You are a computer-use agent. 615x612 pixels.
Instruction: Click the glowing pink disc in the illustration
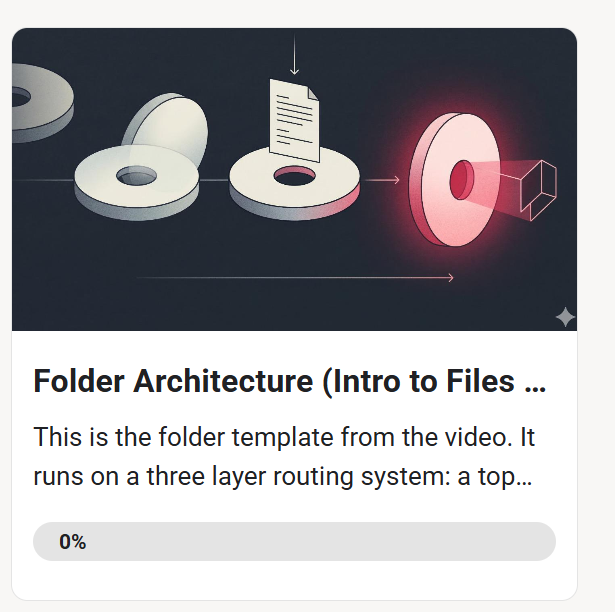[454, 180]
